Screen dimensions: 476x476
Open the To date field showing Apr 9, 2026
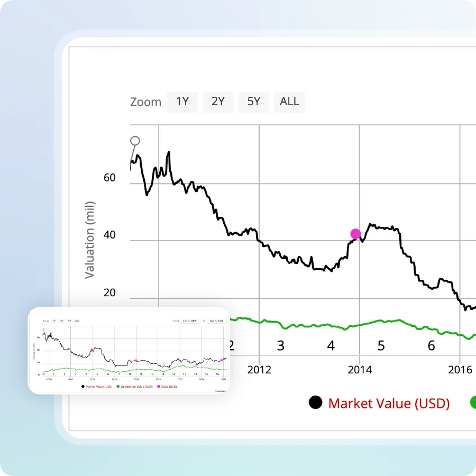[x=218, y=321]
